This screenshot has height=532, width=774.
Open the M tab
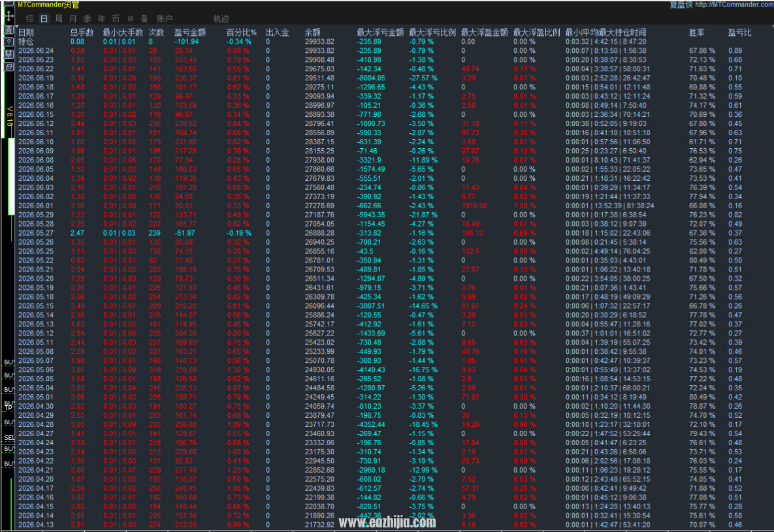coord(131,19)
